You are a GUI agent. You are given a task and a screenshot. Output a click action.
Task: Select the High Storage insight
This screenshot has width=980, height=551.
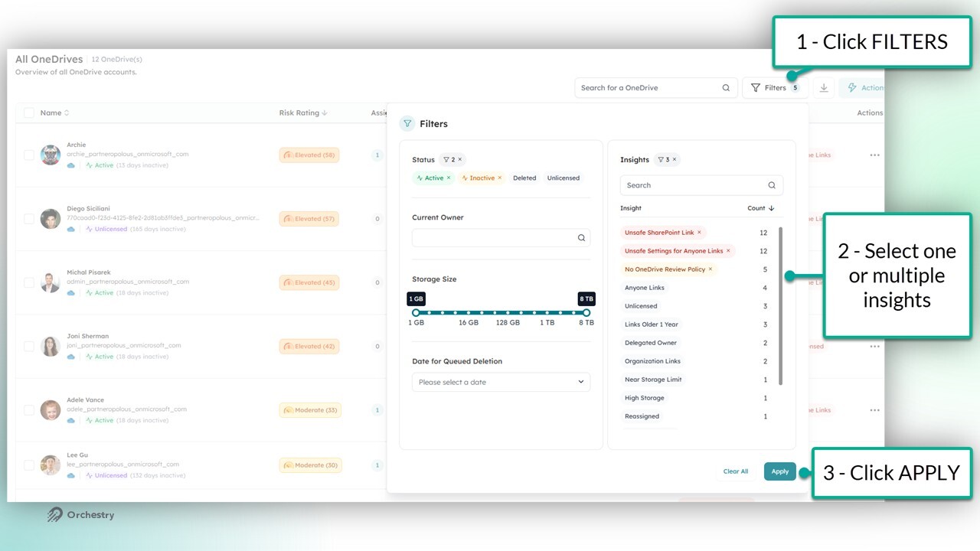click(645, 398)
